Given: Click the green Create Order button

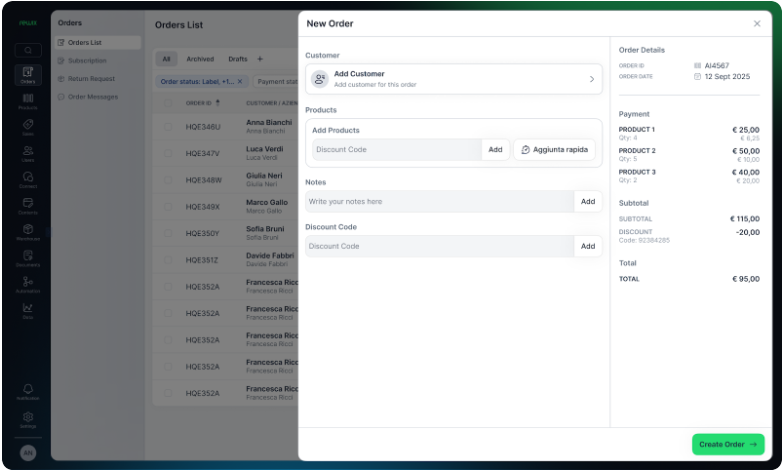Looking at the screenshot, I should click(x=728, y=444).
